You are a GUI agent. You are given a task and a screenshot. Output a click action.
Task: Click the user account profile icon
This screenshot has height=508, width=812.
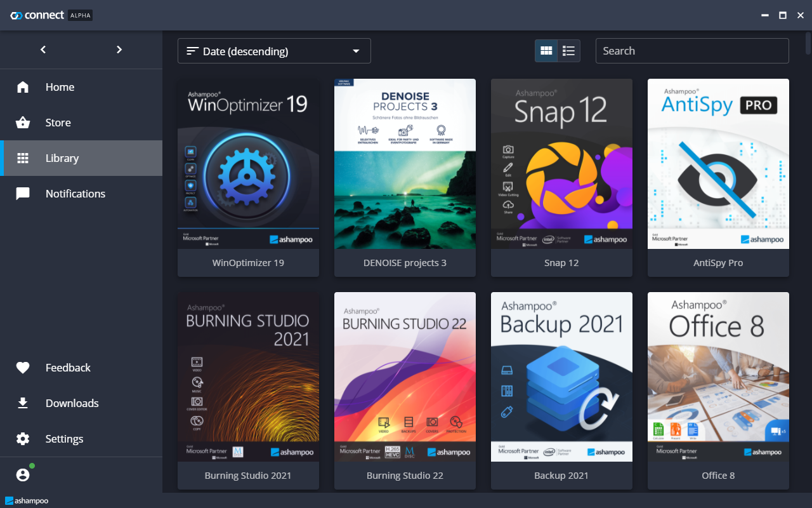click(23, 475)
